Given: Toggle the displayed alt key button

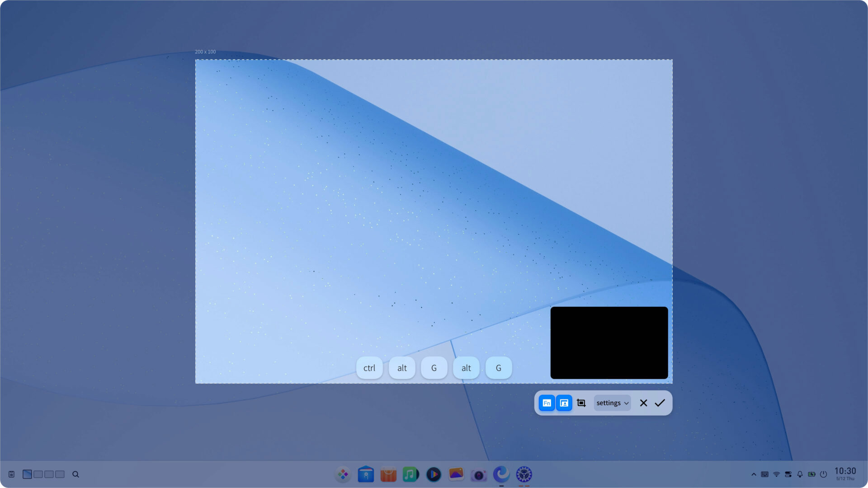Looking at the screenshot, I should (401, 368).
